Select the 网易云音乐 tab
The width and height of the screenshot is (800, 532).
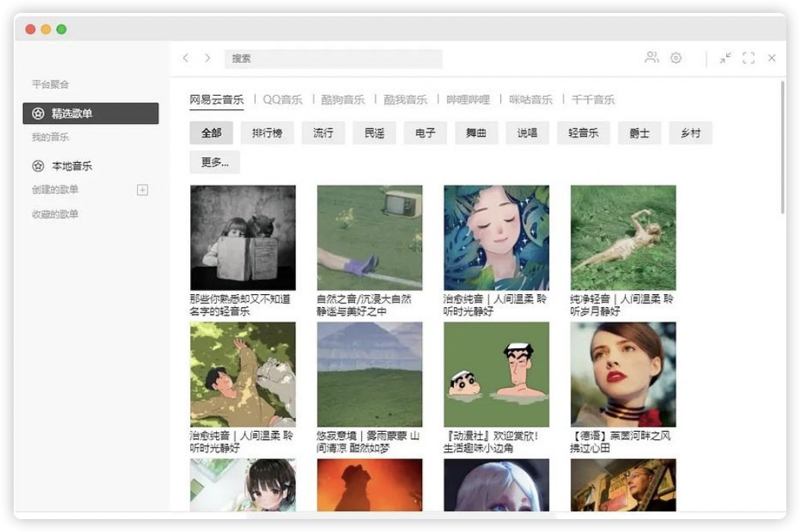coord(217,100)
